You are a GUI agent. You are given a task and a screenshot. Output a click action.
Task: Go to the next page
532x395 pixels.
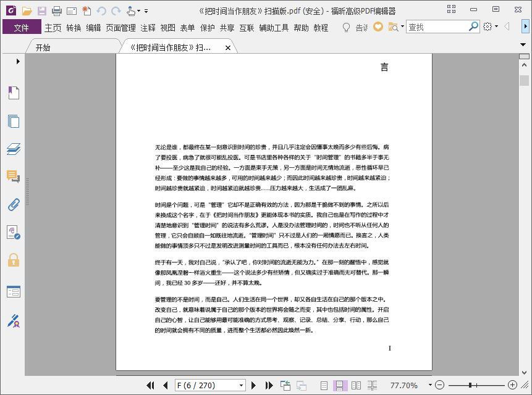(253, 385)
